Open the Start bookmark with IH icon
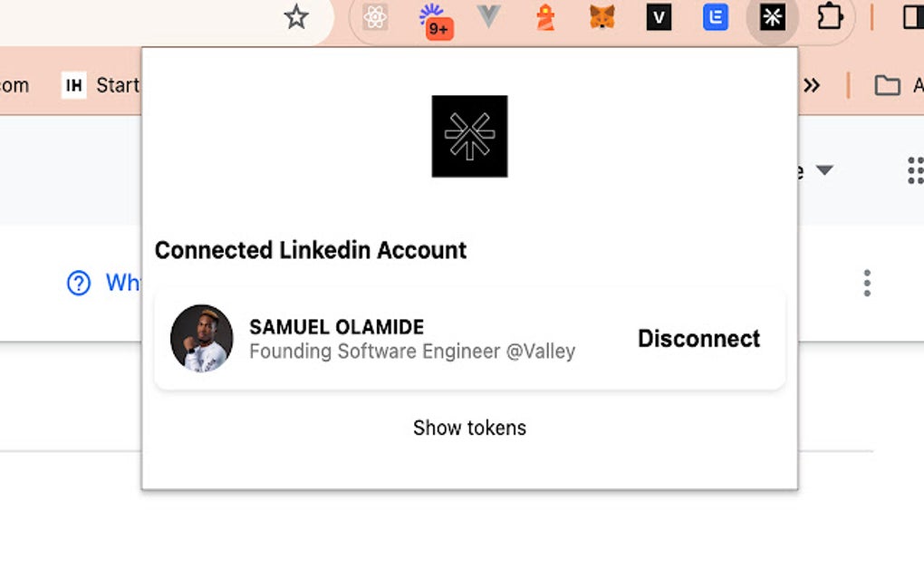 [x=101, y=85]
